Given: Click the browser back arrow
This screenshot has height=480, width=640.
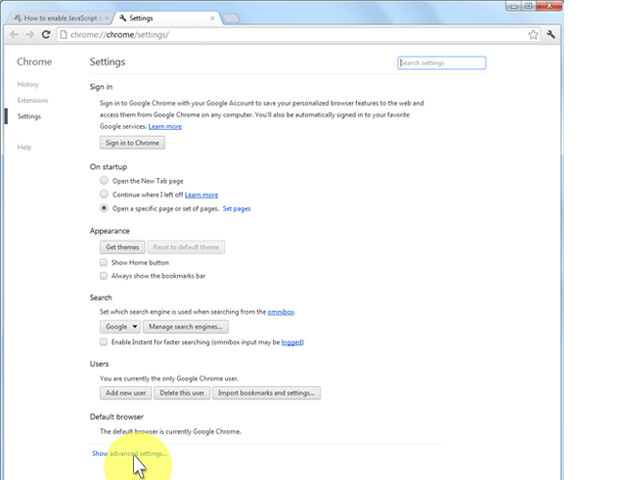Looking at the screenshot, I should pos(14,34).
